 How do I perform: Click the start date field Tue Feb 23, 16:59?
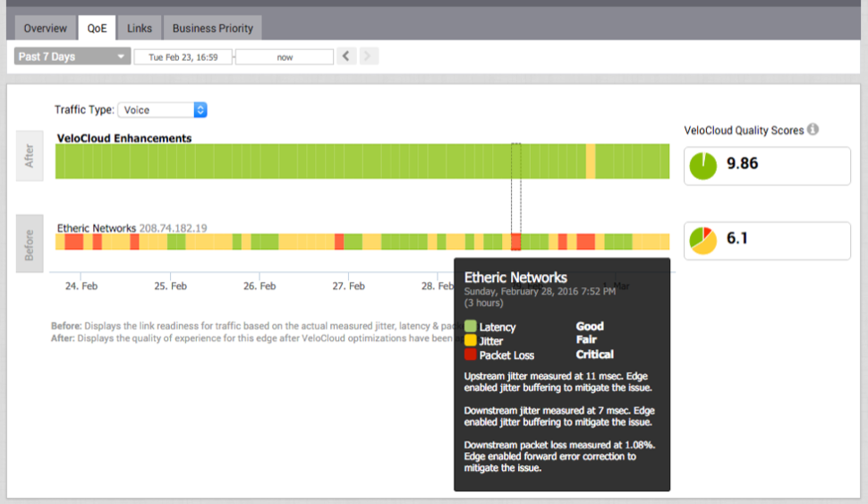click(x=183, y=57)
